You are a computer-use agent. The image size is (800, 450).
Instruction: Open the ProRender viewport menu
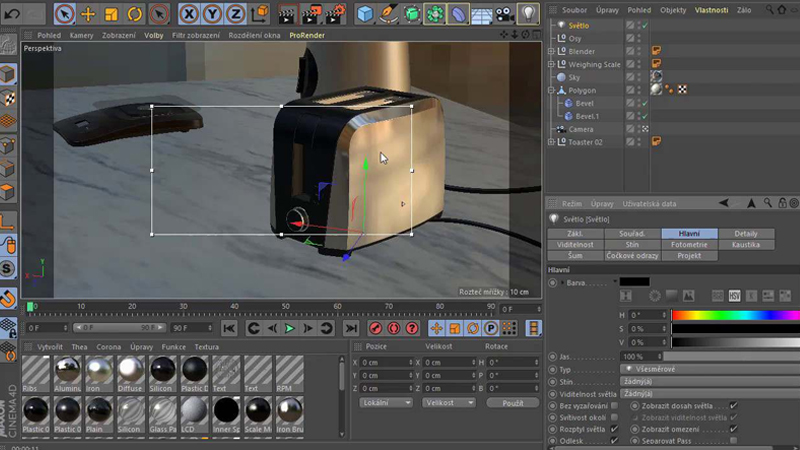coord(306,35)
